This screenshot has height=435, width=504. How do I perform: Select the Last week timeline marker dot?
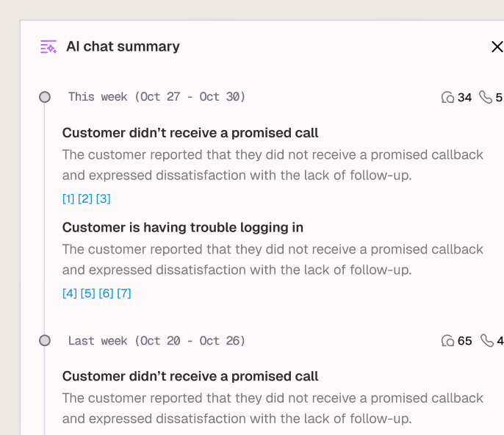(x=45, y=341)
